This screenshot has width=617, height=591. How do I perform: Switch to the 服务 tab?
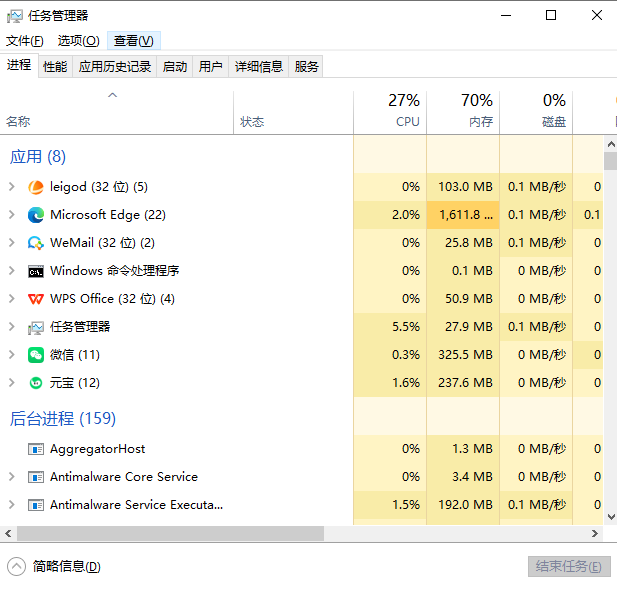pos(306,66)
